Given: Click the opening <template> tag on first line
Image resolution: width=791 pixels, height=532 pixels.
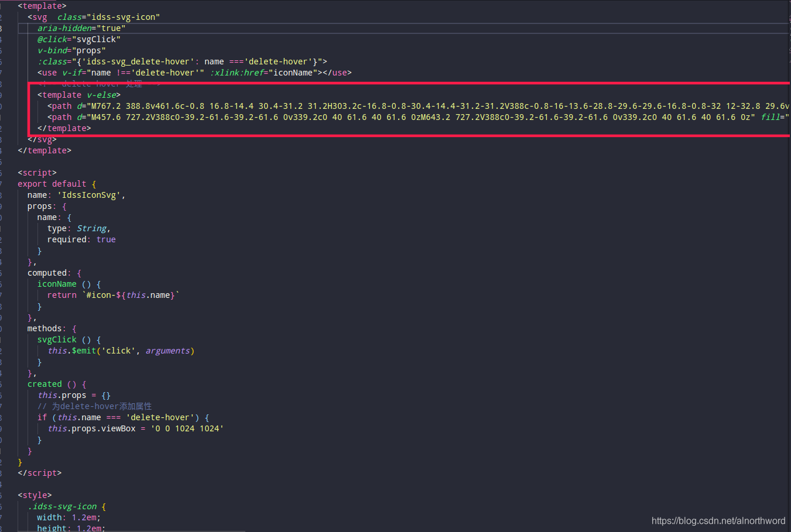Looking at the screenshot, I should click(x=42, y=6).
